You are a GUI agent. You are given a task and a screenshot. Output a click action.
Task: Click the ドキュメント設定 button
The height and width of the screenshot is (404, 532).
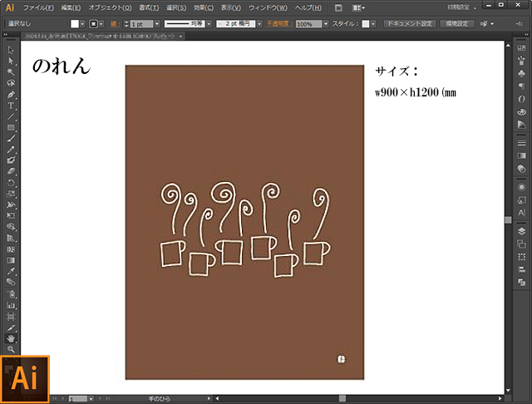409,24
